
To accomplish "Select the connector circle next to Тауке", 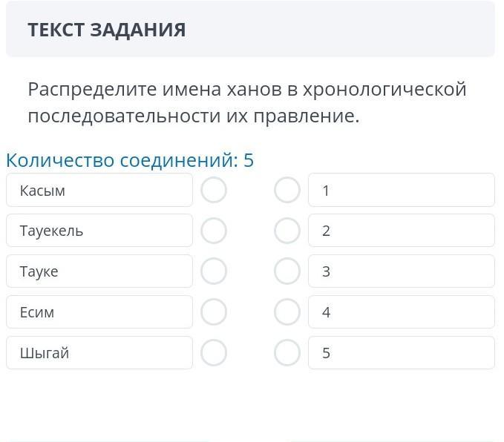I will pyautogui.click(x=214, y=271).
